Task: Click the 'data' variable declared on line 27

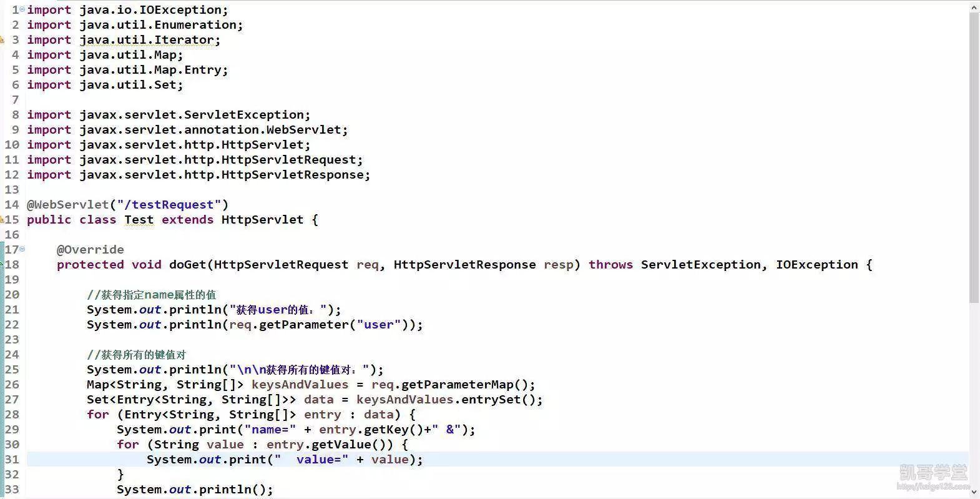Action: 318,400
